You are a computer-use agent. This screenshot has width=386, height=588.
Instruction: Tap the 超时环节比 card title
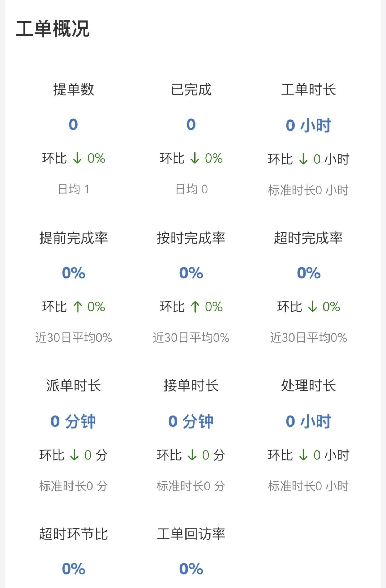[x=73, y=534]
